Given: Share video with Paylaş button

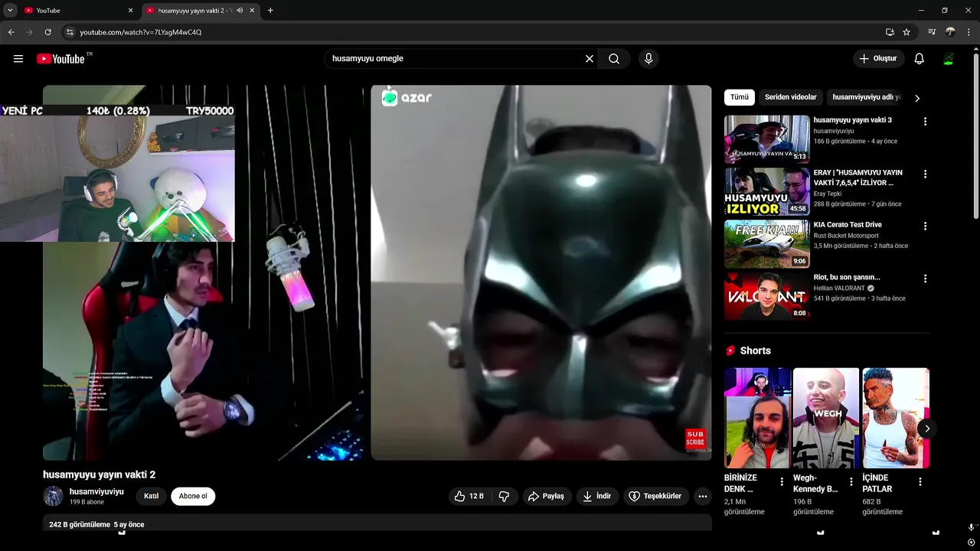Looking at the screenshot, I should tap(546, 496).
